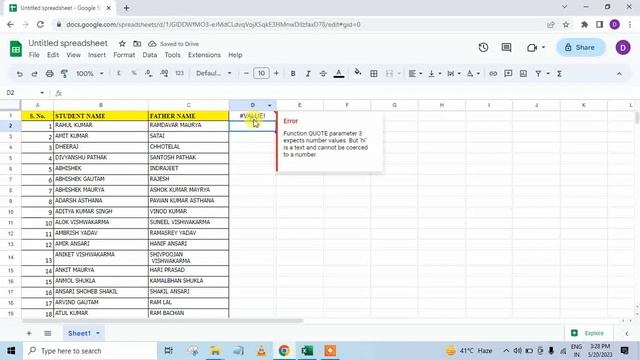Increase decimal places icon

pos(164,73)
